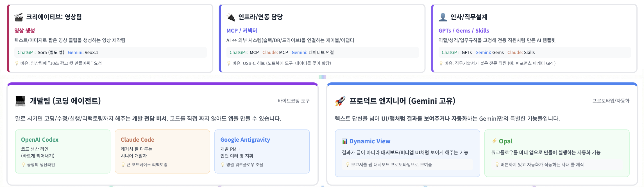Viewport: 644px width, 187px height.
Task: Open the Claude Code card
Action: point(162,152)
